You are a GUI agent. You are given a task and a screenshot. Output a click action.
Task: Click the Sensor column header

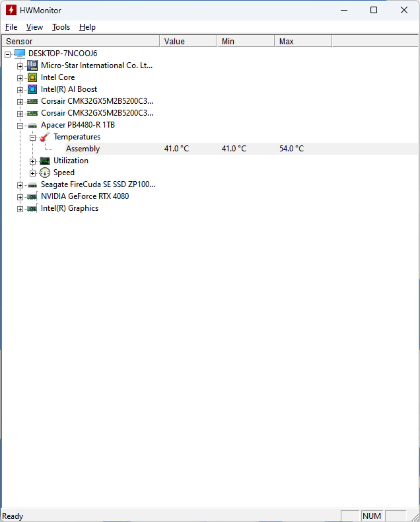point(80,41)
